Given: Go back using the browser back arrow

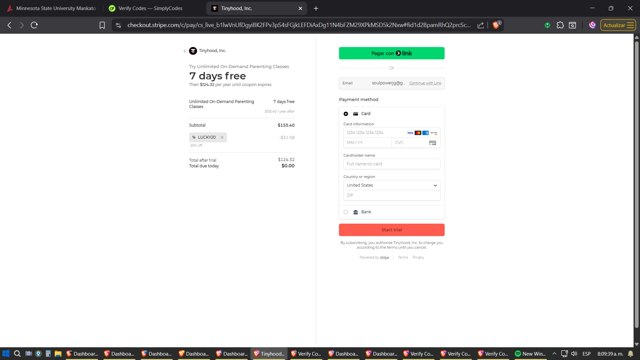Looking at the screenshot, I should (9, 25).
